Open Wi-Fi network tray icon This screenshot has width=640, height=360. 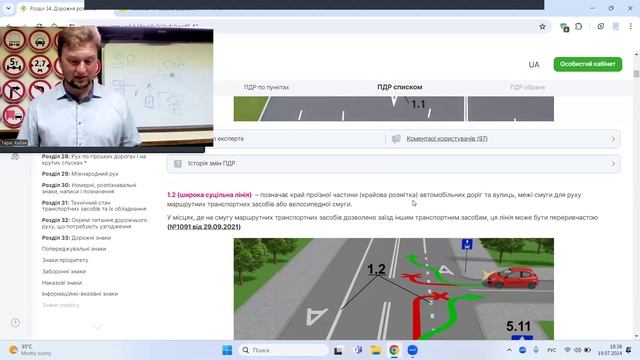[567, 350]
